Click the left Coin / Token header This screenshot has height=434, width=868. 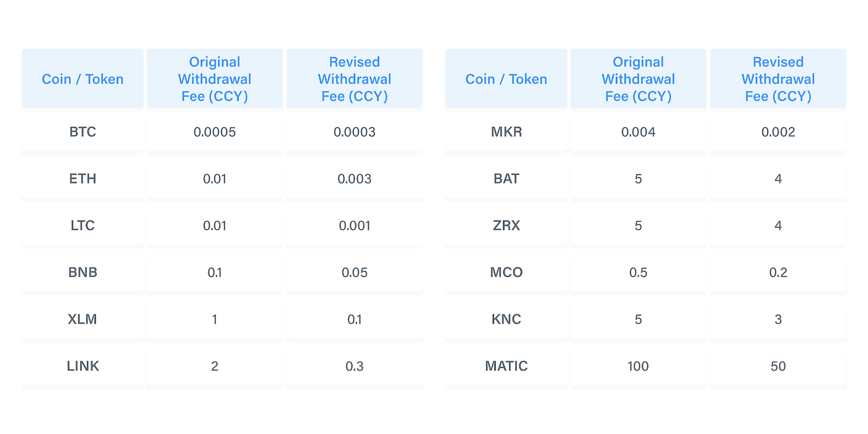[82, 79]
